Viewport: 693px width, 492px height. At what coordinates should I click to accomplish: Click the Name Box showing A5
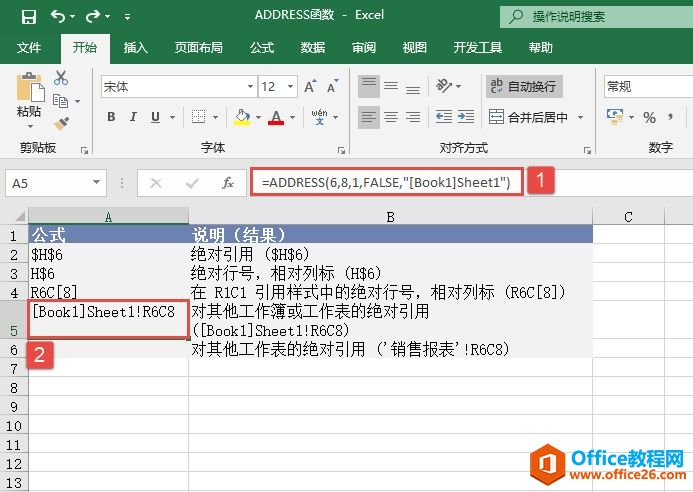click(x=56, y=183)
